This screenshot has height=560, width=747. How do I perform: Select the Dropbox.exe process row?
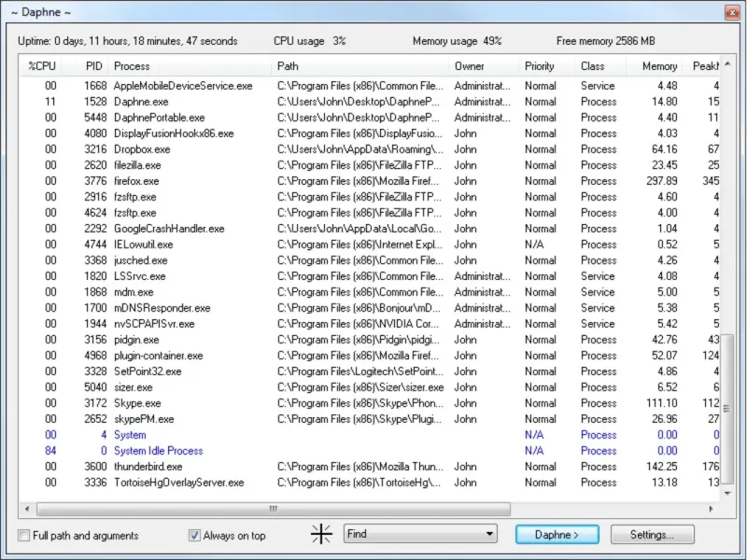click(x=369, y=149)
